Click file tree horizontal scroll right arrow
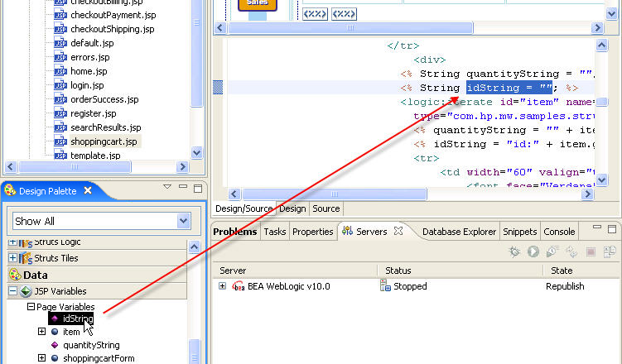Viewport: 622px width, 364px height. click(182, 167)
